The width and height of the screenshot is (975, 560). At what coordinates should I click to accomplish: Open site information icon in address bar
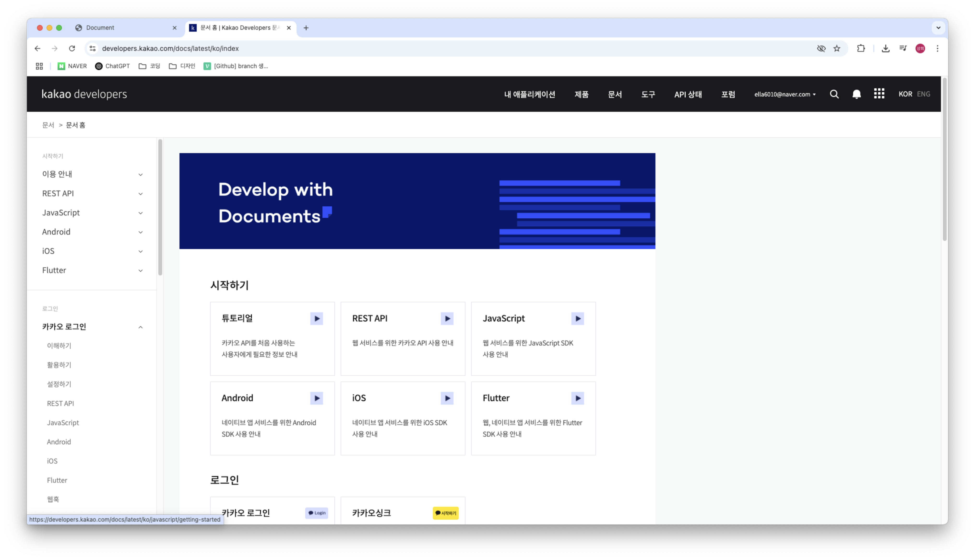tap(93, 48)
